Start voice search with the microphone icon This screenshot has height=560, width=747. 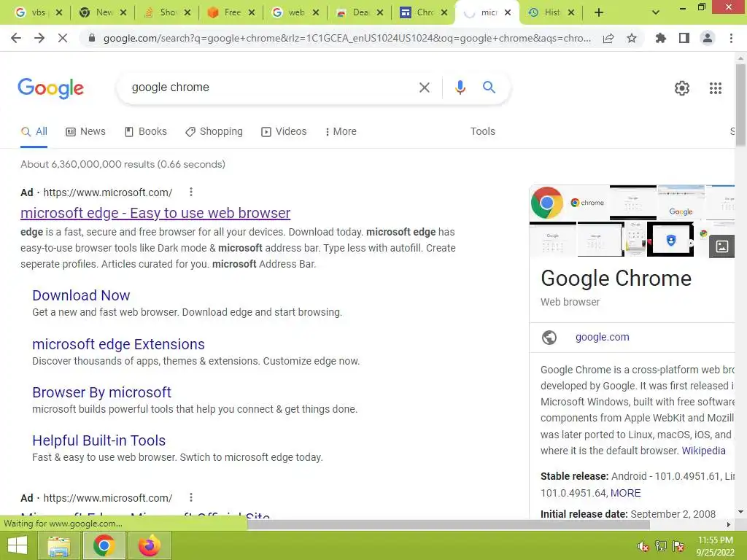(460, 87)
